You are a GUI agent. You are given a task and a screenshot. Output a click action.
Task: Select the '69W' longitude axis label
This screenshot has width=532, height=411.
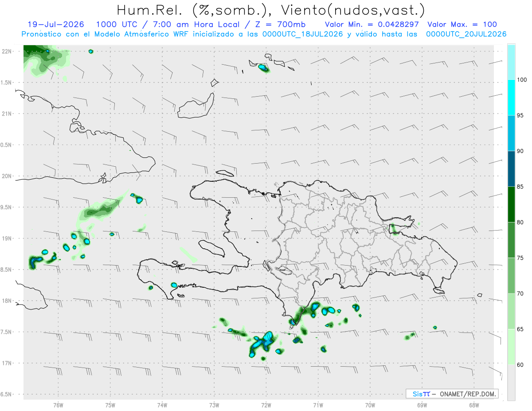click(422, 404)
